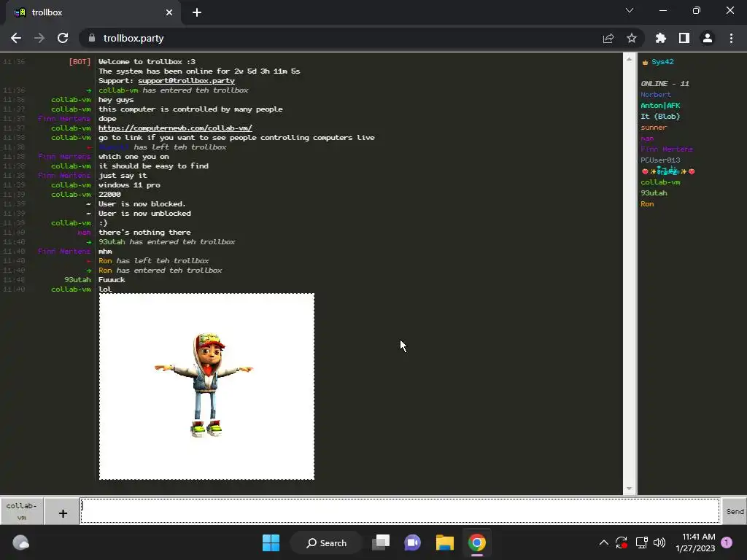View site information lock icon

click(92, 38)
